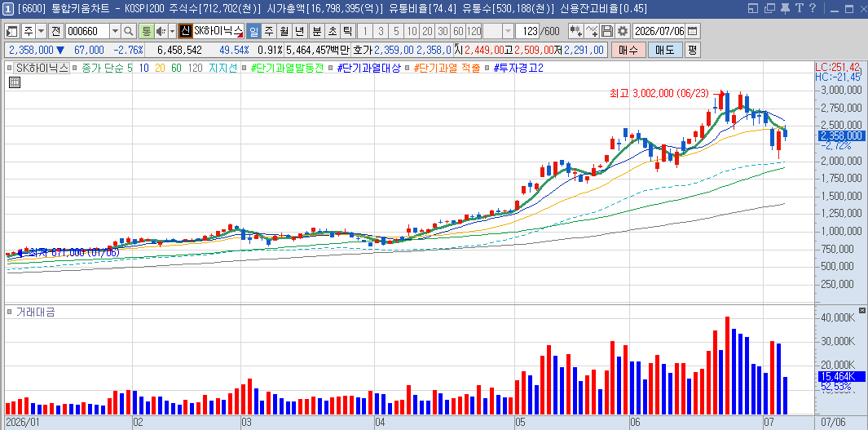Click the 호가 quote label

[x=363, y=50]
